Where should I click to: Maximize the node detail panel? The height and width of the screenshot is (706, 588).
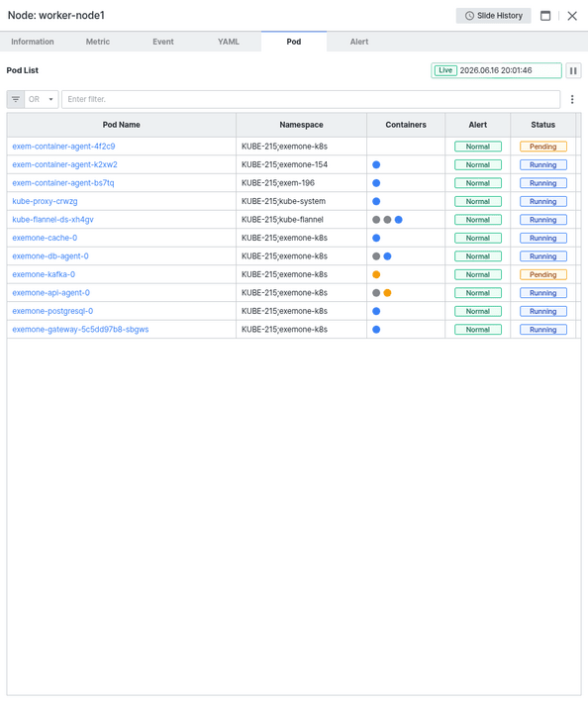coord(545,16)
